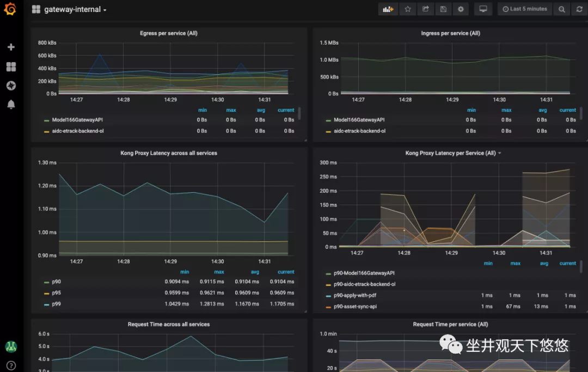588x372 pixels.
Task: Save the dashboard with disk icon
Action: (x=443, y=9)
